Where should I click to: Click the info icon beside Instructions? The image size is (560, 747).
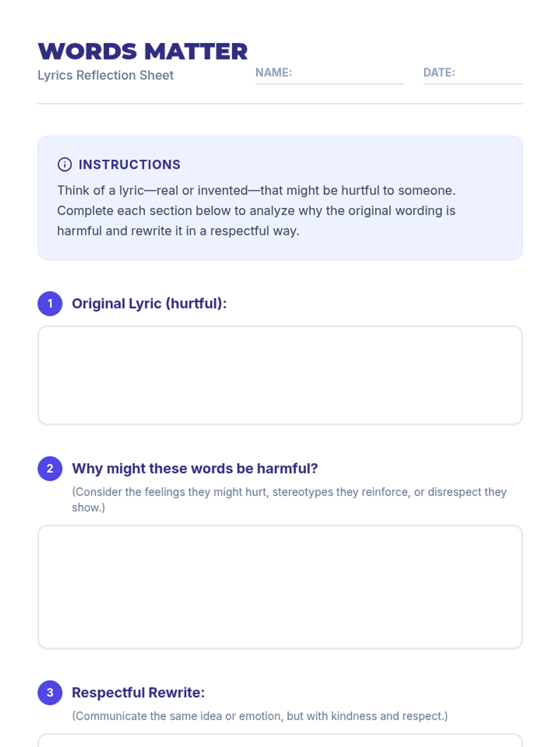pyautogui.click(x=64, y=164)
